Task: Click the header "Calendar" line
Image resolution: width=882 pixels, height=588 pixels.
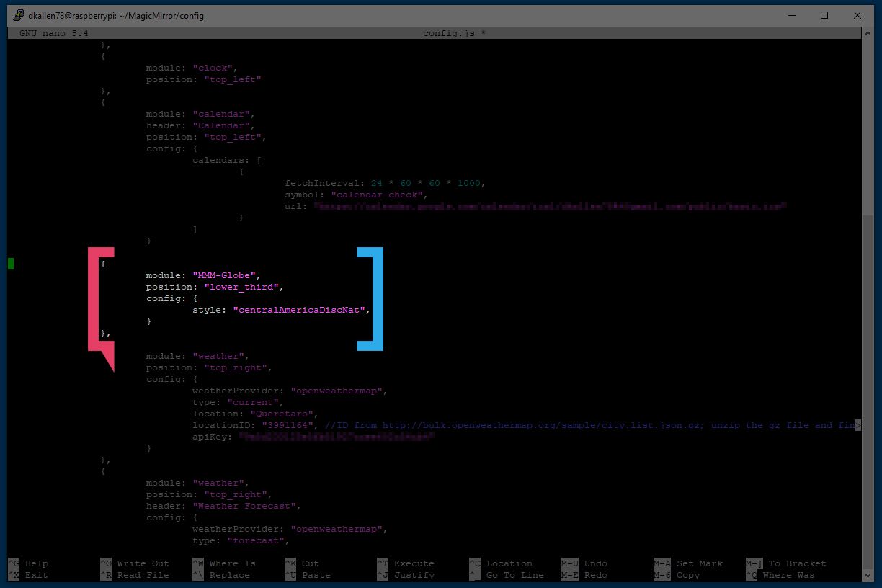Action: (200, 125)
